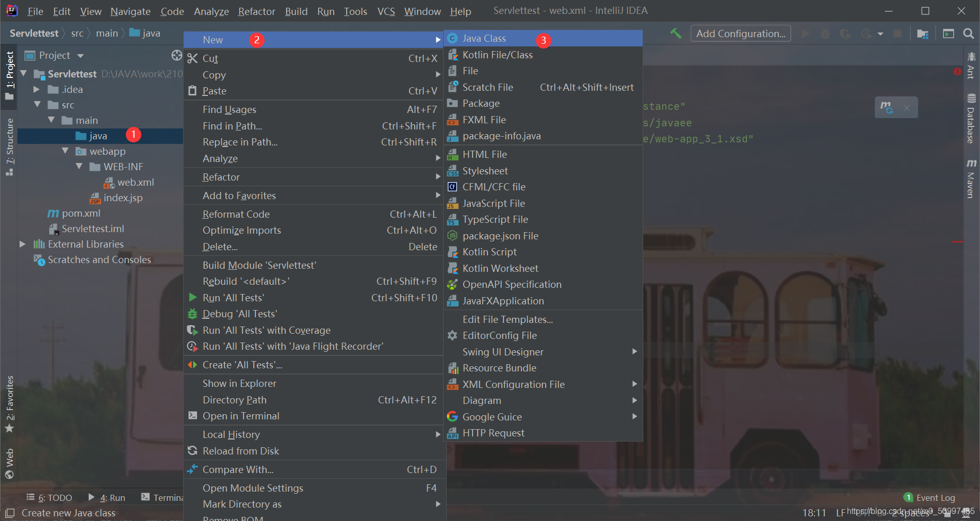980x521 pixels.
Task: Open the Maven tool window
Action: pyautogui.click(x=971, y=178)
